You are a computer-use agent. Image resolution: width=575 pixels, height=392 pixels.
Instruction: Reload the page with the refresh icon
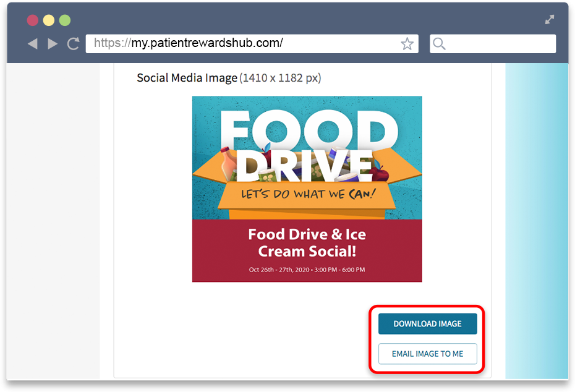[x=74, y=44]
